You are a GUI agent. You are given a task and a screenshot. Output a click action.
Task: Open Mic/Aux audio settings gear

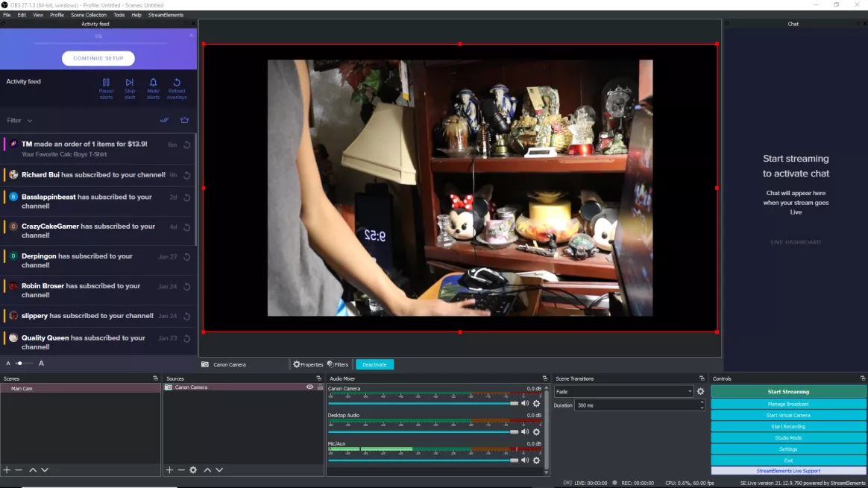(x=536, y=460)
